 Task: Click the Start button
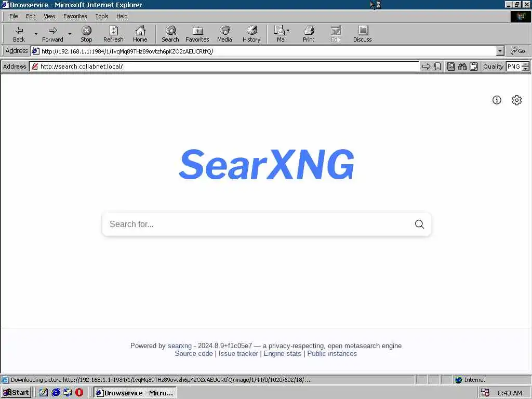tap(16, 393)
